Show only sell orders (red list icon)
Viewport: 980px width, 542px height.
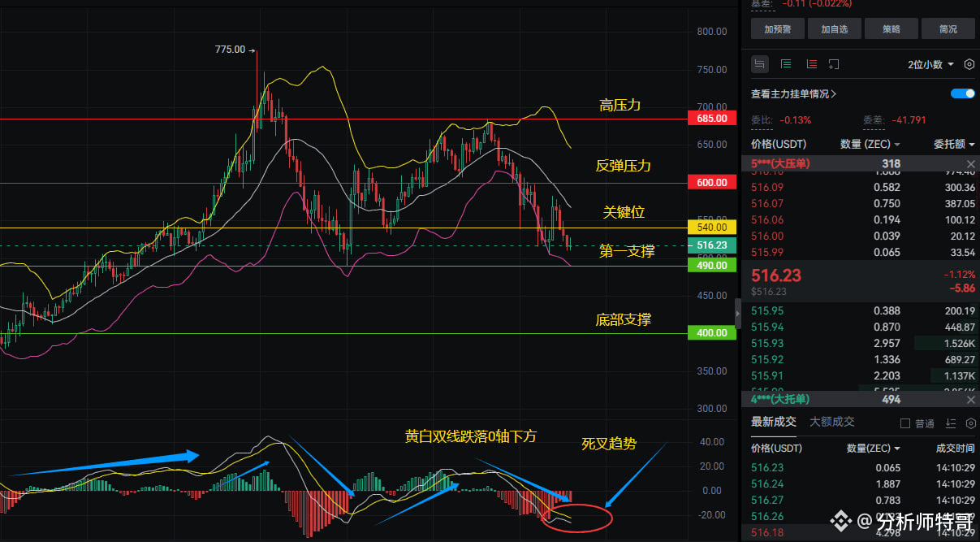811,64
